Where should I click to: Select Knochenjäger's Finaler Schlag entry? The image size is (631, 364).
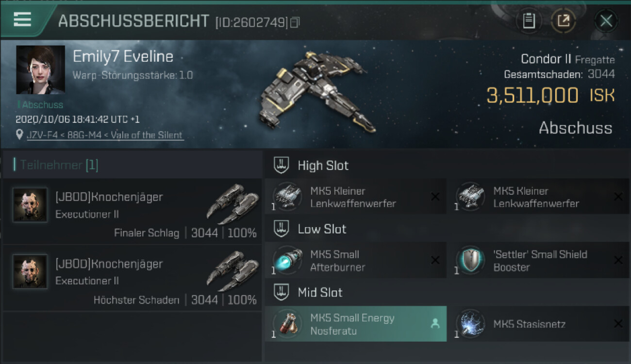[x=132, y=211]
